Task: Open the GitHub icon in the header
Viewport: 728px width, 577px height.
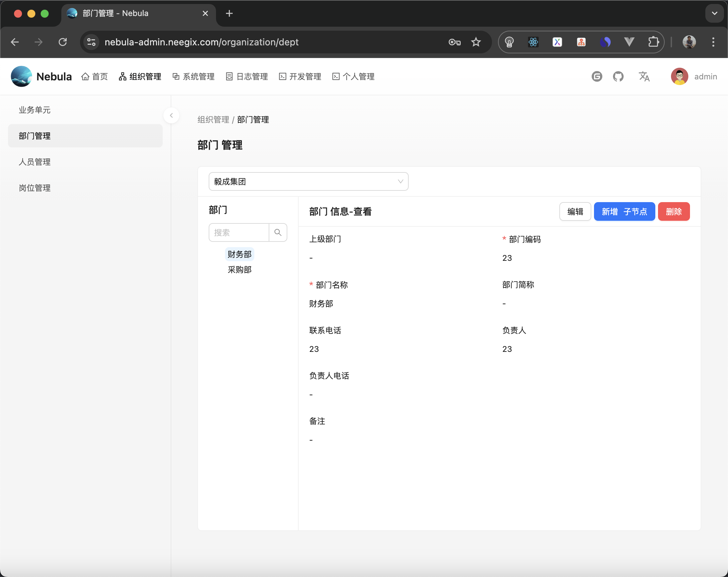Action: (618, 76)
